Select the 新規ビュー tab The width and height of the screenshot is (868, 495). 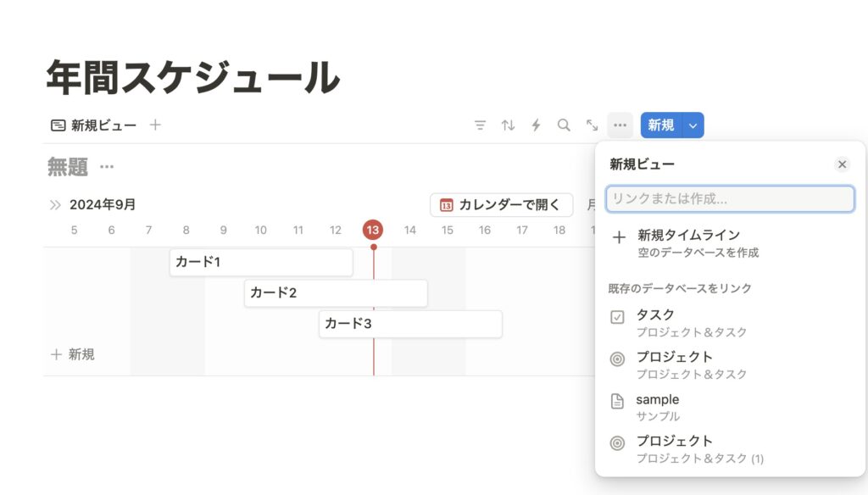click(x=93, y=125)
